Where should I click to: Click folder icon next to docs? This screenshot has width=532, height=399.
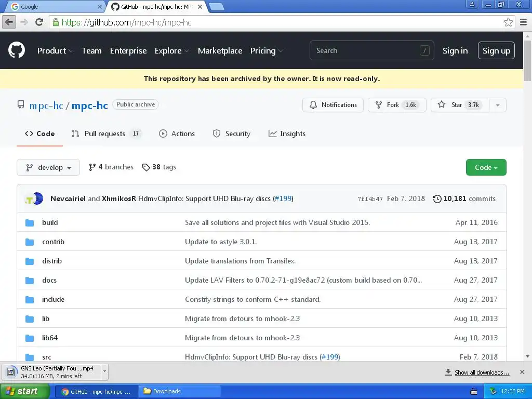pyautogui.click(x=30, y=281)
